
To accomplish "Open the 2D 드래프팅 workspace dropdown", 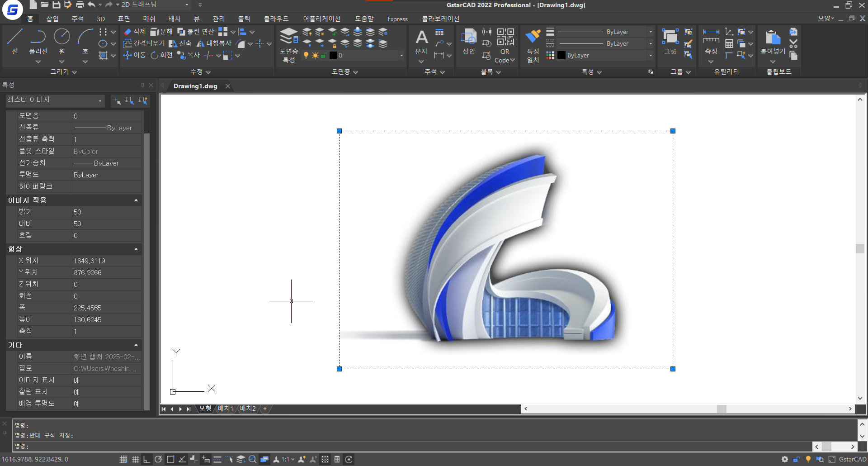I will tap(155, 5).
